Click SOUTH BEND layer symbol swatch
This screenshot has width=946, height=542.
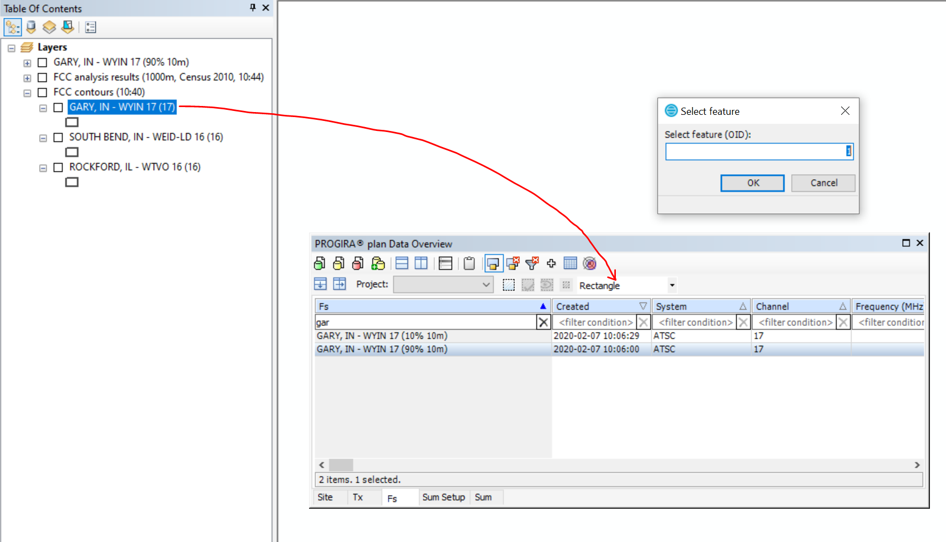pyautogui.click(x=72, y=152)
